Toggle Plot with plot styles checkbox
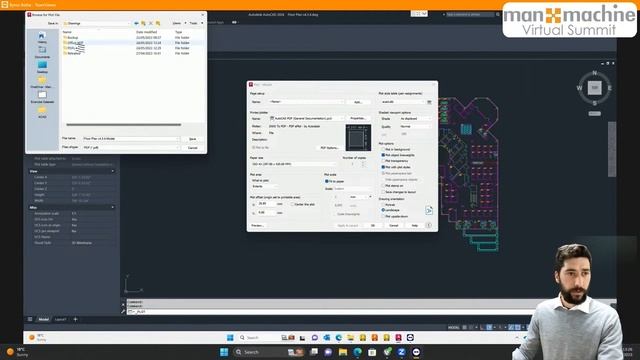The image size is (640, 360). [x=383, y=167]
